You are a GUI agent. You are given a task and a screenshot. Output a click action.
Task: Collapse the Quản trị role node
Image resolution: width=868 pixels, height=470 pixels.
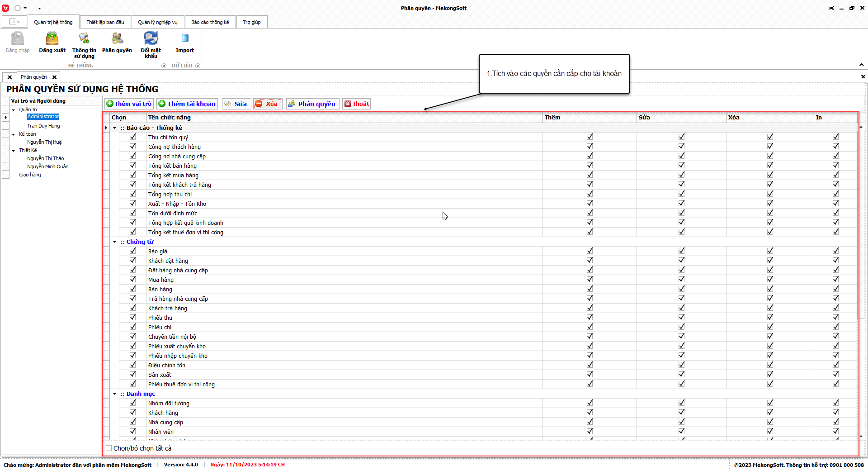(x=14, y=110)
